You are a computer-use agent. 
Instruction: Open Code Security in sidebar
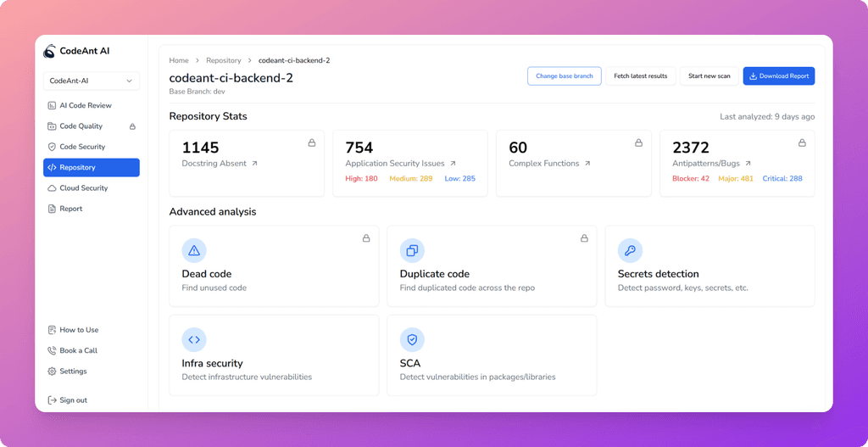92,147
